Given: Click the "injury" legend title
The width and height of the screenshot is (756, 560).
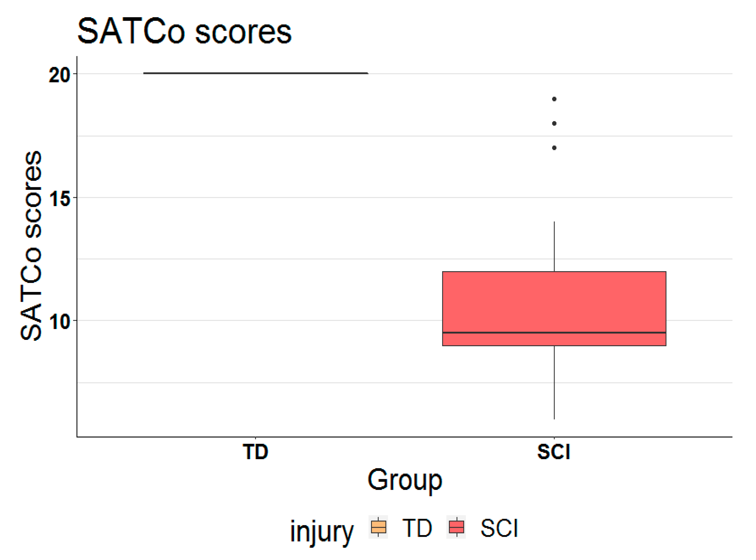Looking at the screenshot, I should (321, 531).
